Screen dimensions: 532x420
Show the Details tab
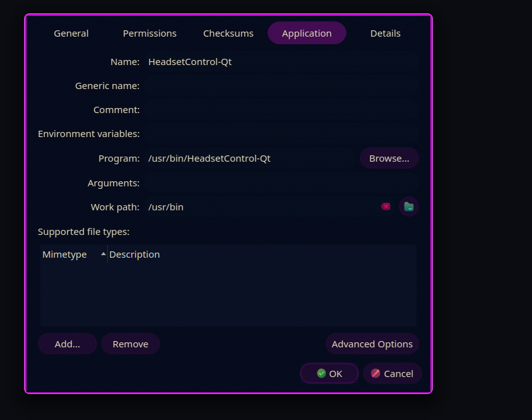click(x=386, y=33)
